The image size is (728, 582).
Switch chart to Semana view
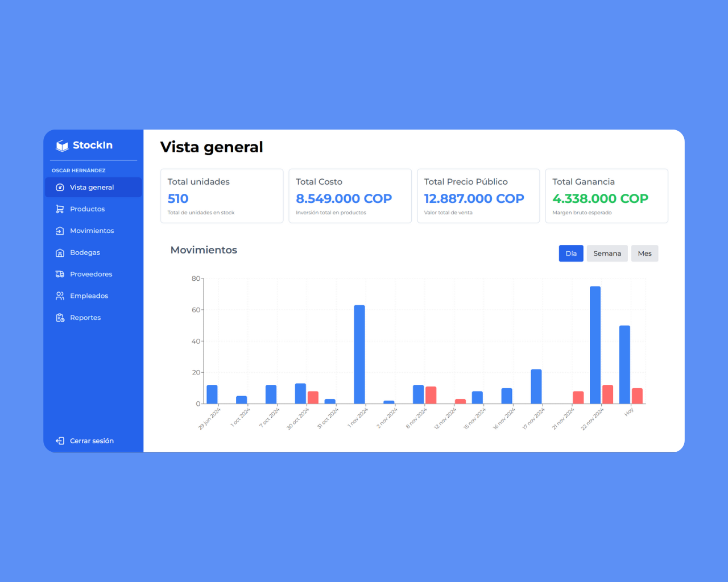click(x=607, y=253)
